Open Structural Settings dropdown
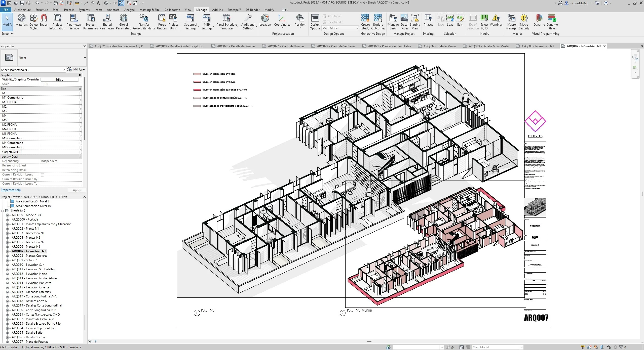Viewport: 644px width, 350px height. (191, 22)
